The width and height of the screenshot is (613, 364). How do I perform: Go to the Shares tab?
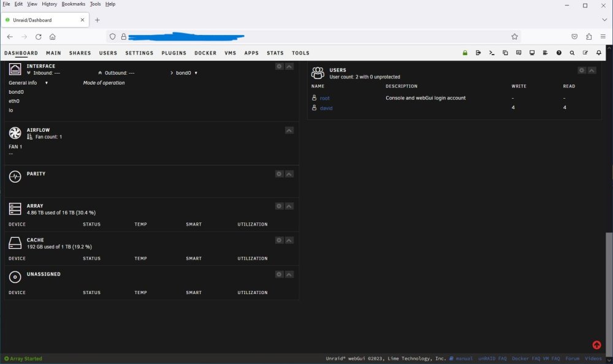click(x=80, y=53)
